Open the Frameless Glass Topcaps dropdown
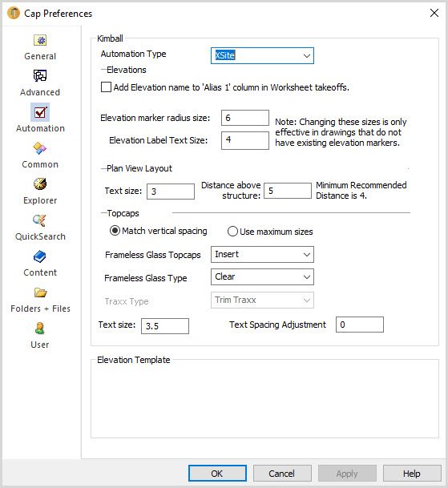The height and width of the screenshot is (488, 448). (262, 254)
